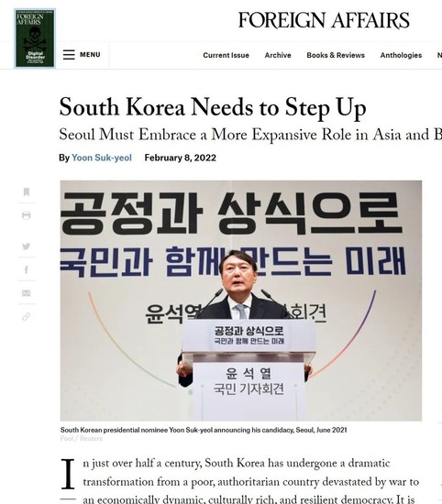Click the print article icon

pyautogui.click(x=27, y=215)
